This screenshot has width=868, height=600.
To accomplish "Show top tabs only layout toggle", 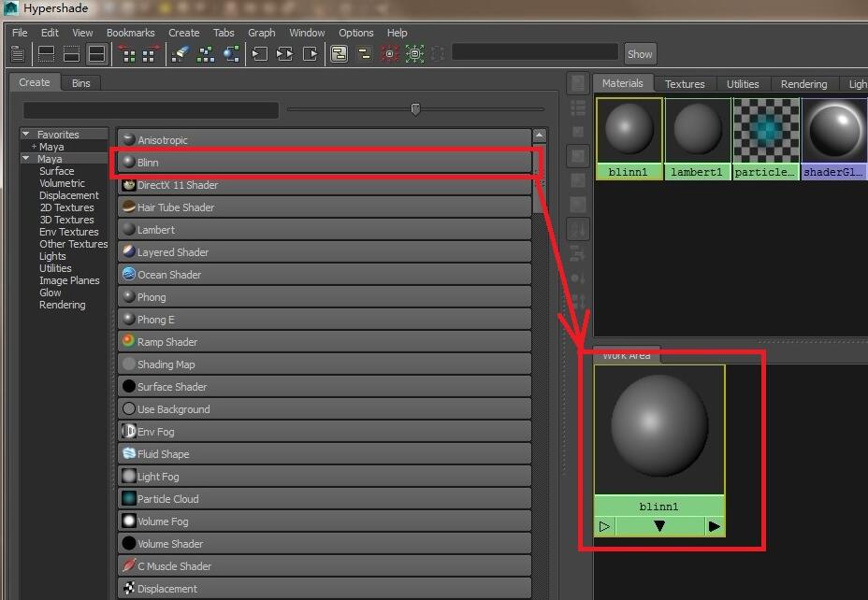I will (x=46, y=54).
